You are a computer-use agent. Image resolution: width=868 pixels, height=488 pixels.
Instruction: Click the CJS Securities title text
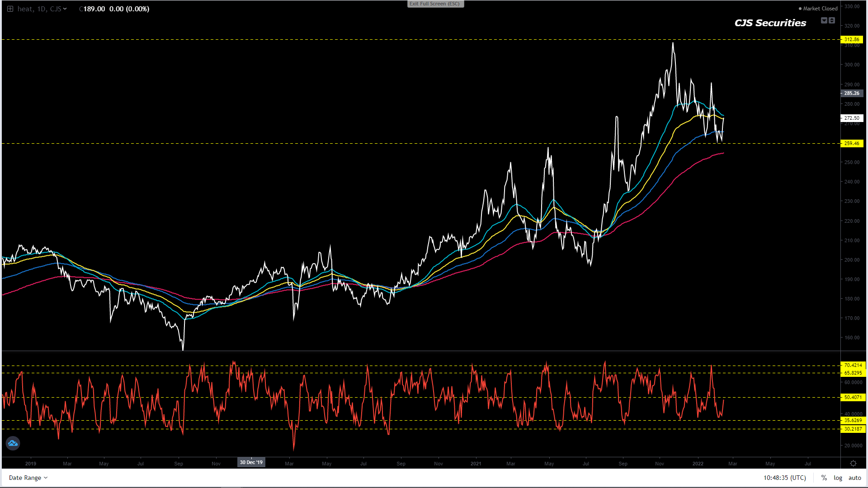tap(770, 23)
